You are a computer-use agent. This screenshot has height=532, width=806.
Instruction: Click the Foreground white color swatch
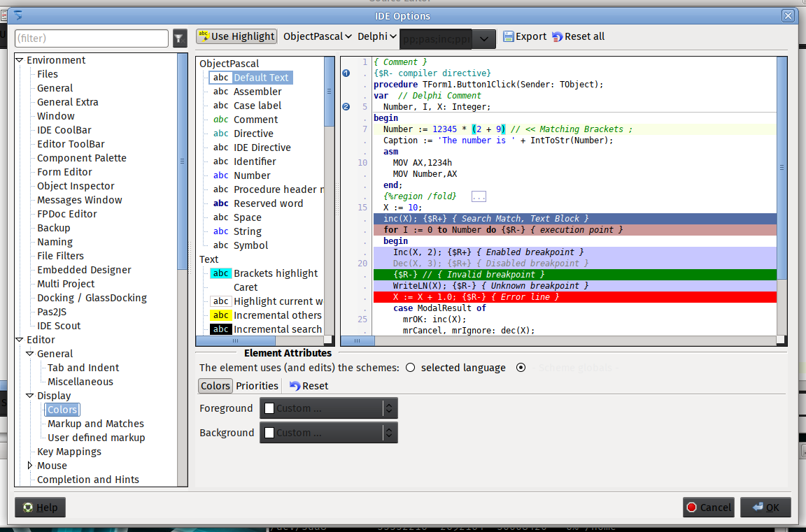[269, 408]
